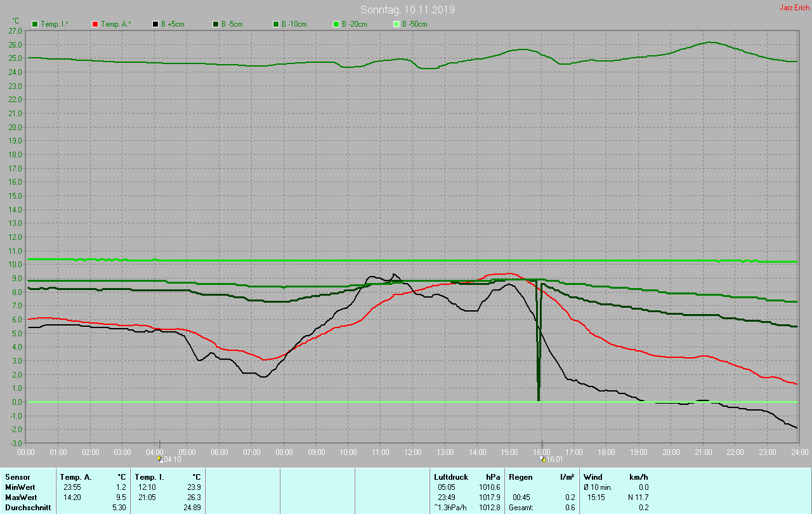Select the 06:00 time axis label
The image size is (812, 514).
[219, 452]
